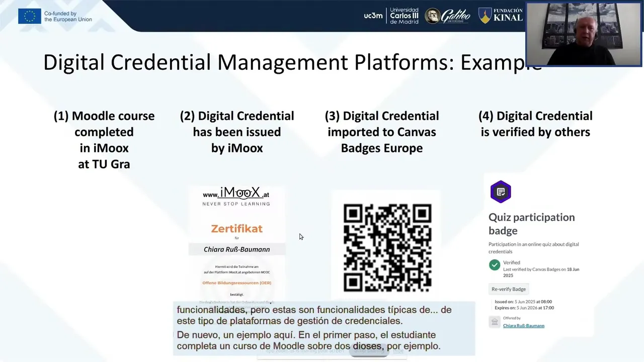
Task: Click step '(1) Moodle course completed' heading
Action: pyautogui.click(x=104, y=140)
